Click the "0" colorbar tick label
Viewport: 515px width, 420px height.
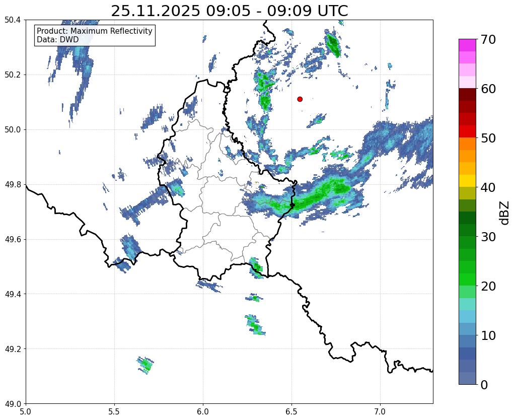(484, 385)
